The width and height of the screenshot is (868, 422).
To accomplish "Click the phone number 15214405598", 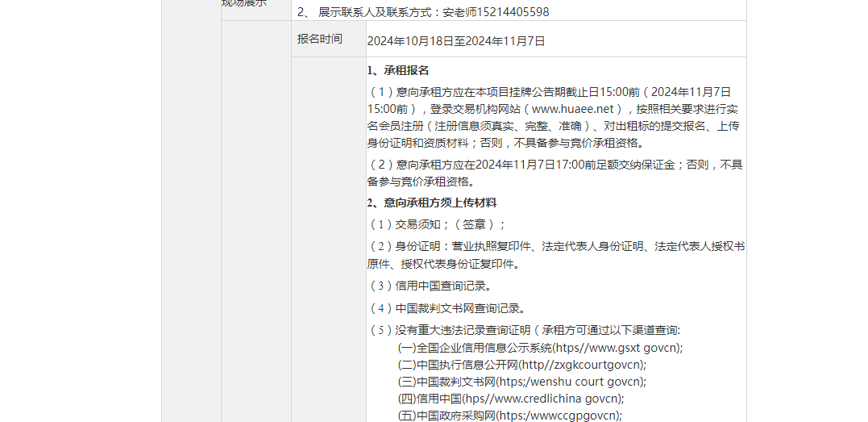I will [507, 12].
